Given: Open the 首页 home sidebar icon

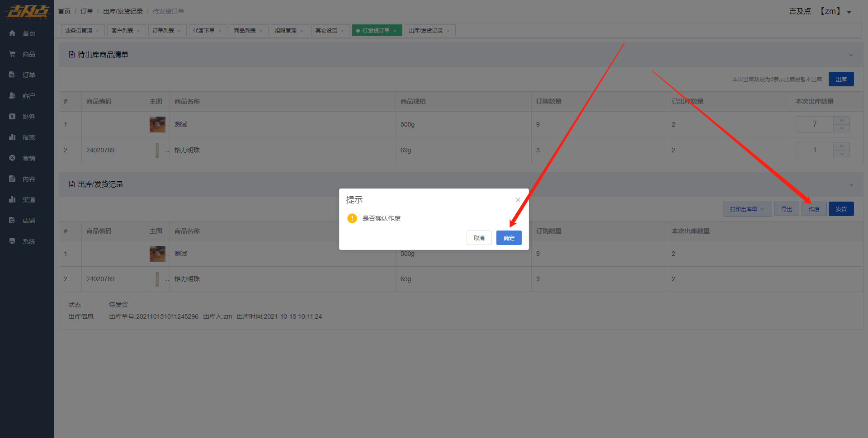Looking at the screenshot, I should click(x=12, y=33).
